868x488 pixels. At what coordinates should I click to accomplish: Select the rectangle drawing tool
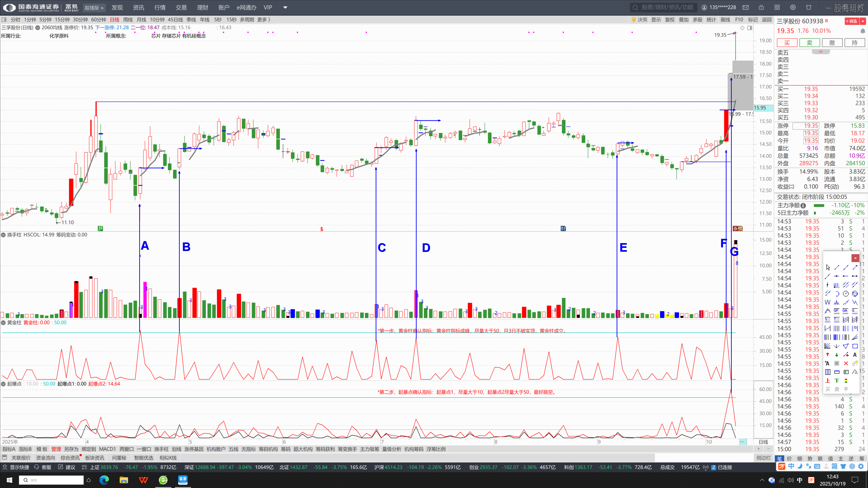[855, 346]
